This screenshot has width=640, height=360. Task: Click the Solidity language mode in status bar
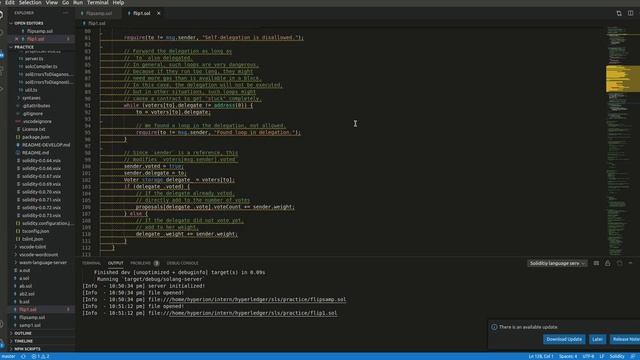coord(617,356)
